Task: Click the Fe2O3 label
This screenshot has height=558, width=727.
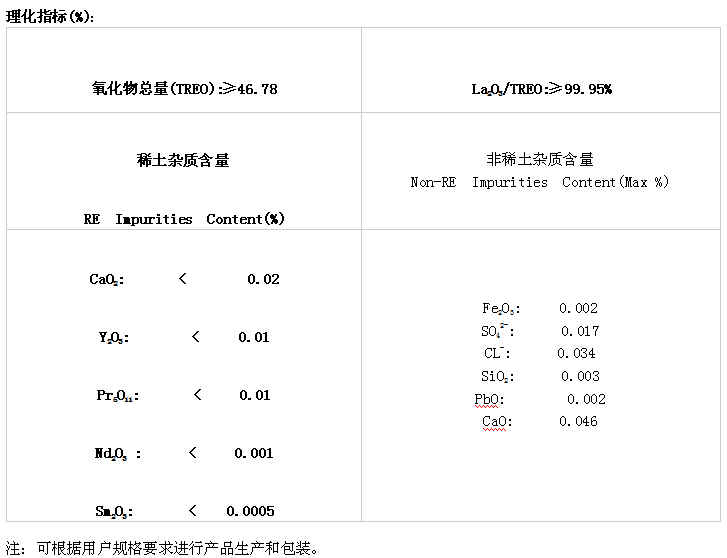Action: tap(501, 309)
